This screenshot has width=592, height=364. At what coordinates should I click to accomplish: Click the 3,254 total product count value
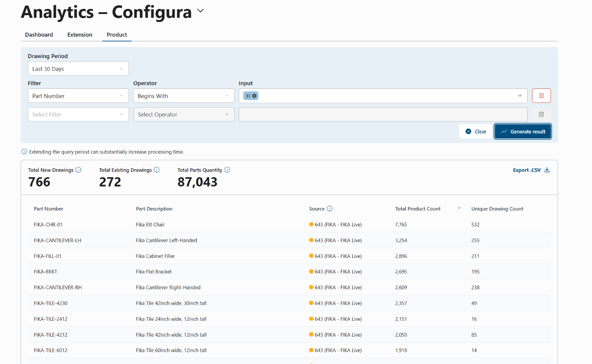pos(401,240)
